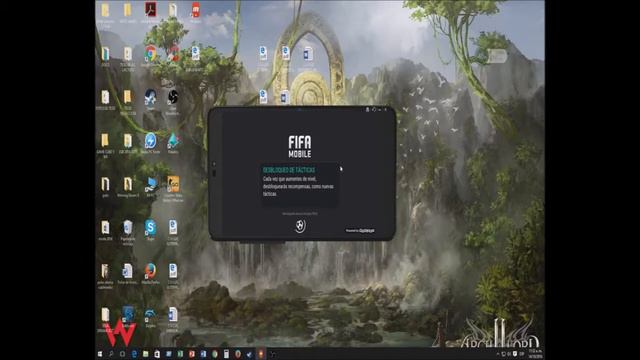Open Task View from the taskbar
Viewport: 640px width, 360px height.
(122, 354)
